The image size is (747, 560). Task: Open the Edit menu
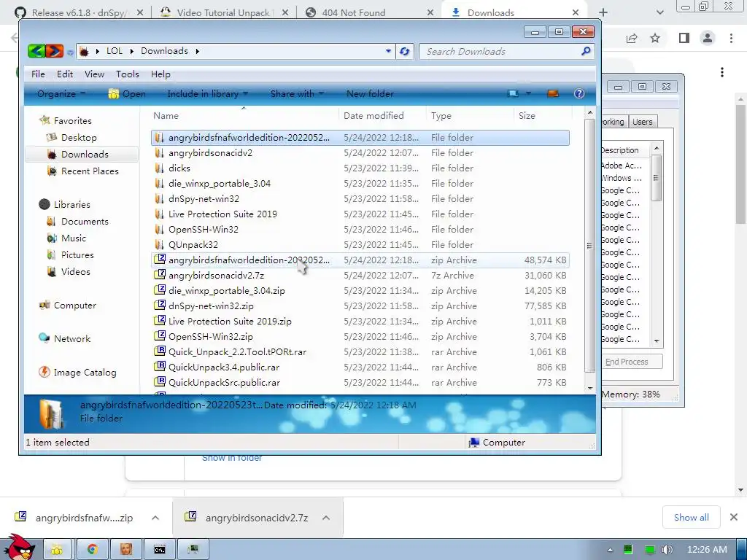point(65,74)
